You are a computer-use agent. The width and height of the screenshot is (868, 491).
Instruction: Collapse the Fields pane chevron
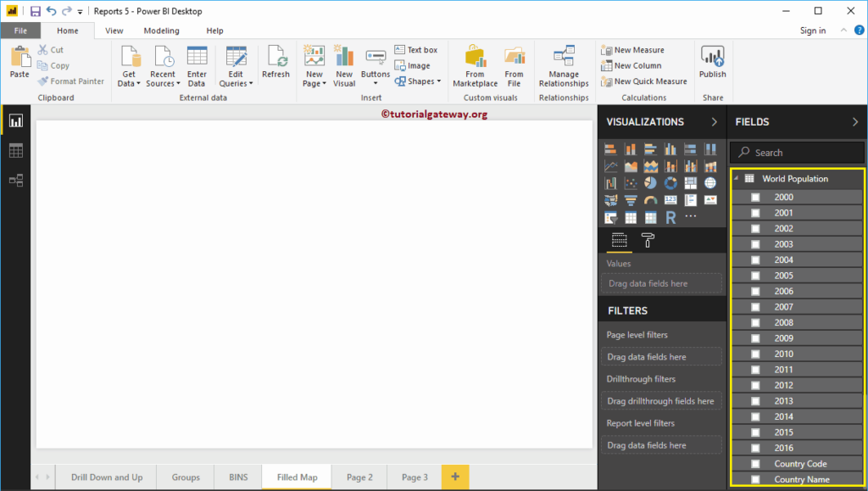click(x=855, y=122)
